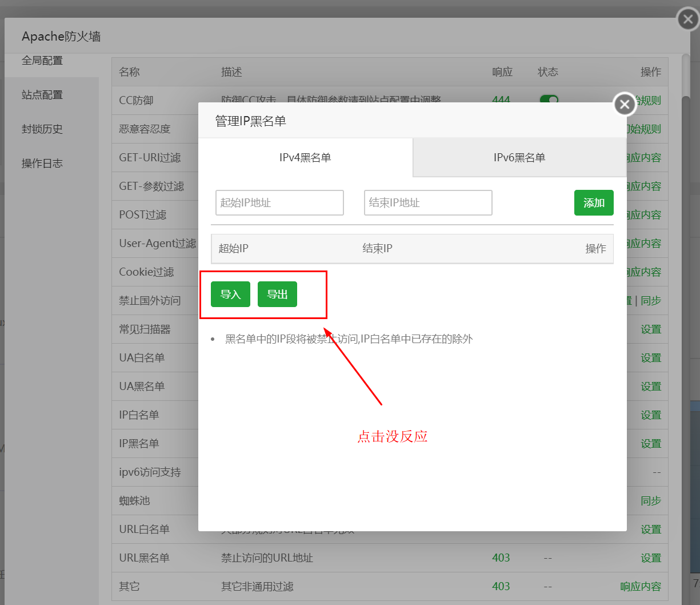This screenshot has height=605, width=700.
Task: Click 设置 link for IP黑名单 row
Action: click(651, 444)
